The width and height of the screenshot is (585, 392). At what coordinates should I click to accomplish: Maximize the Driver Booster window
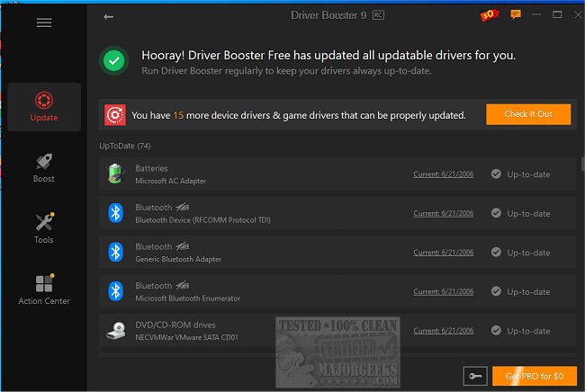(x=557, y=15)
